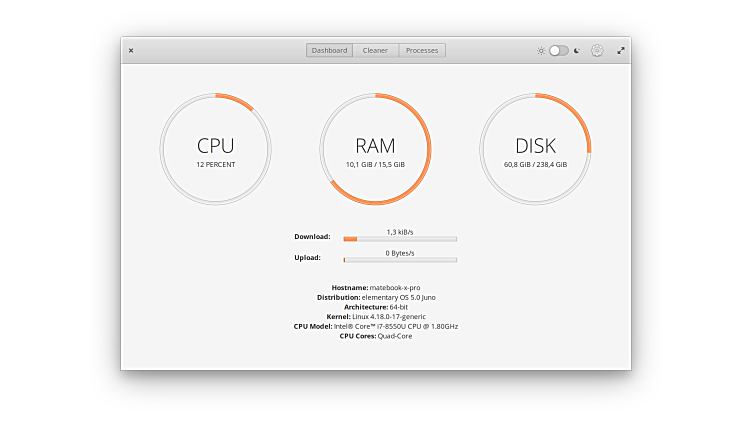752x423 pixels.
Task: Maximize window with the expand arrows icon
Action: 621,51
